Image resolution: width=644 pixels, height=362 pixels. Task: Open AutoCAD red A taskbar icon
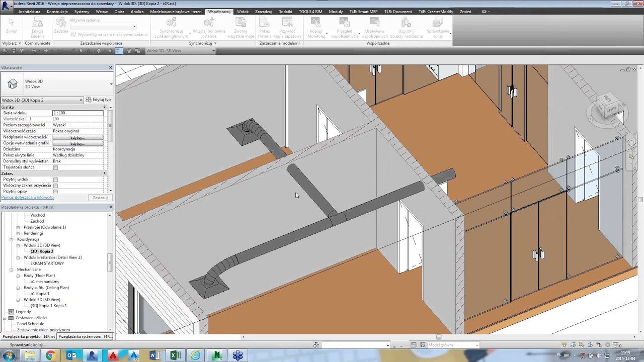click(113, 355)
